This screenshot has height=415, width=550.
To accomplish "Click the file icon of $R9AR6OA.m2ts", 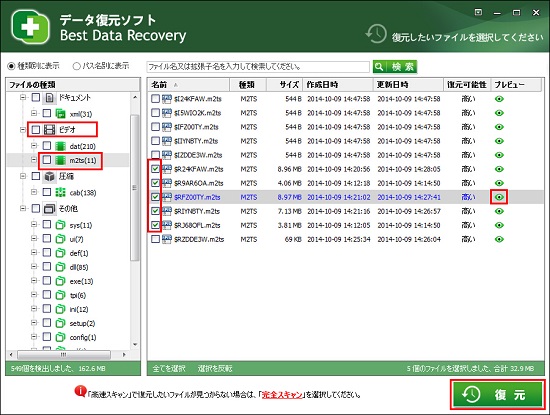I will [x=167, y=183].
